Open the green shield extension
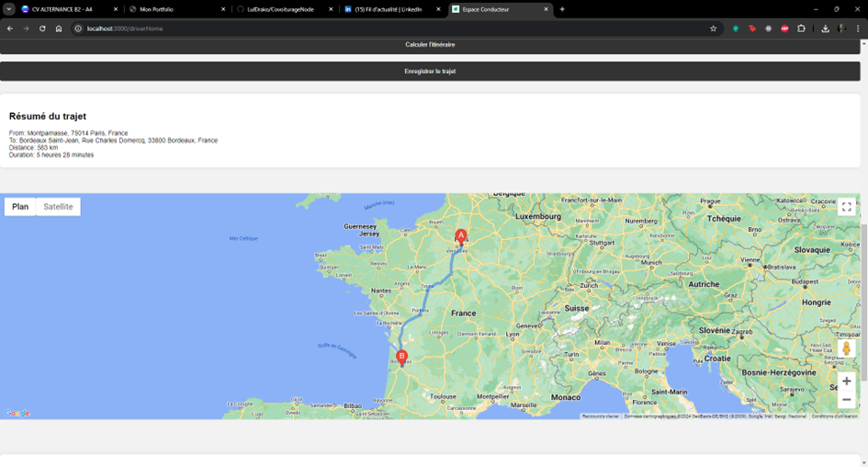The height and width of the screenshot is (467, 868). (736, 28)
